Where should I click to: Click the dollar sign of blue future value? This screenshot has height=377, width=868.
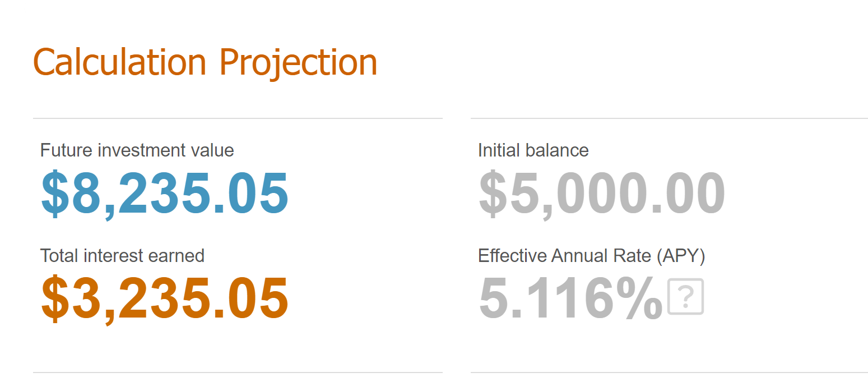tap(55, 193)
